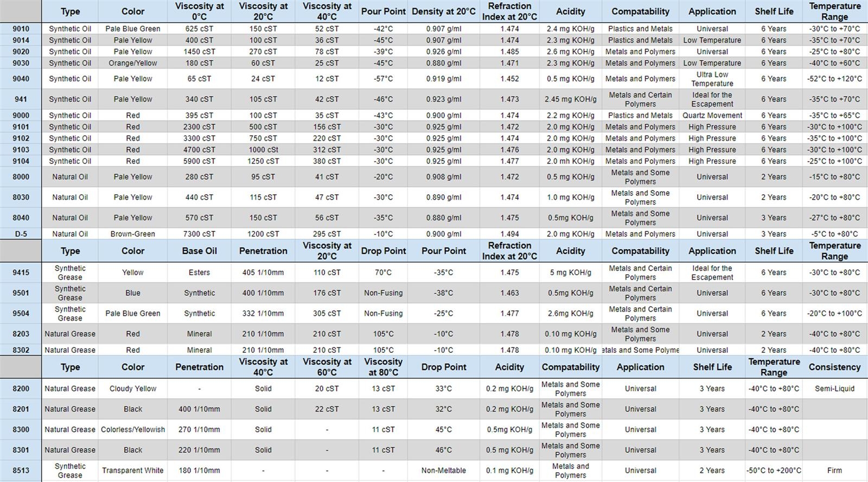868x482 pixels.
Task: Select the 'Consistency' column header
Action: pos(834,367)
